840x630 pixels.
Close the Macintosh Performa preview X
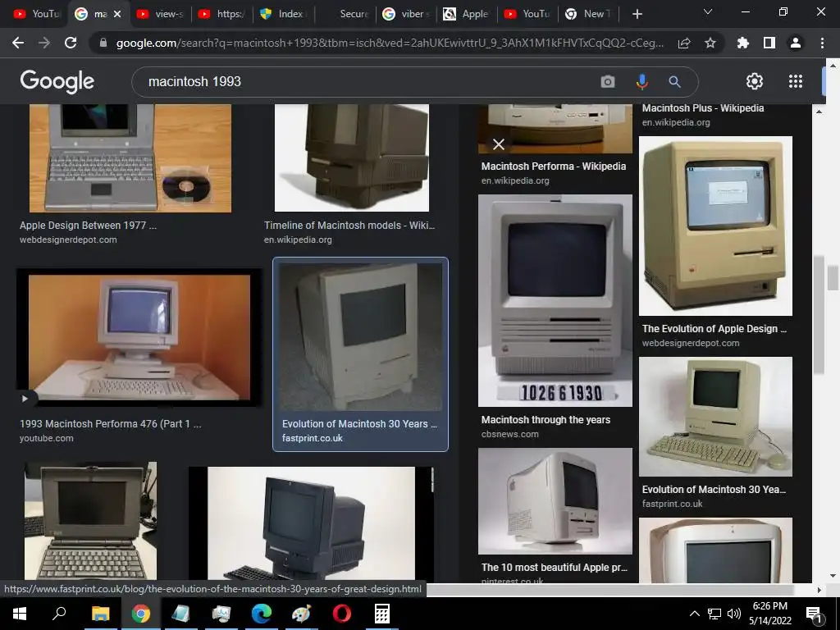coord(499,144)
